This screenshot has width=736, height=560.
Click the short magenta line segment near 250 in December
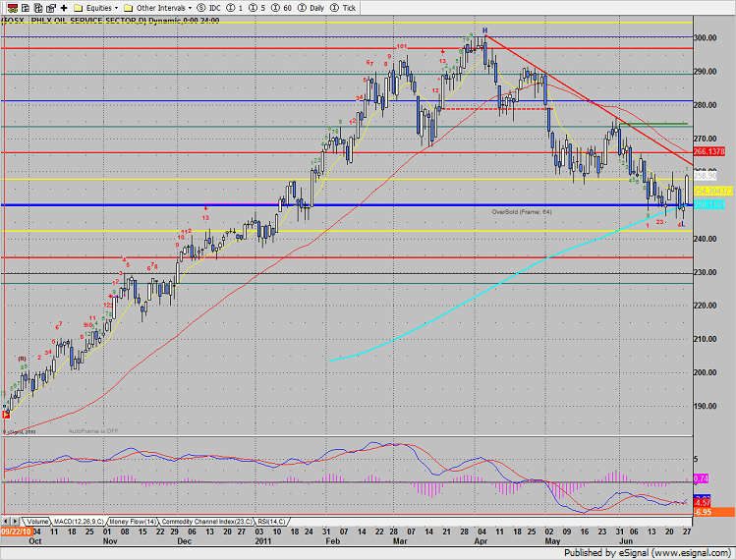pyautogui.click(x=242, y=204)
